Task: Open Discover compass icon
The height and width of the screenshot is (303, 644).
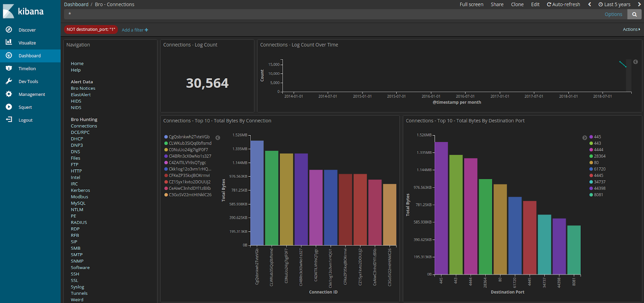Action: tap(9, 29)
